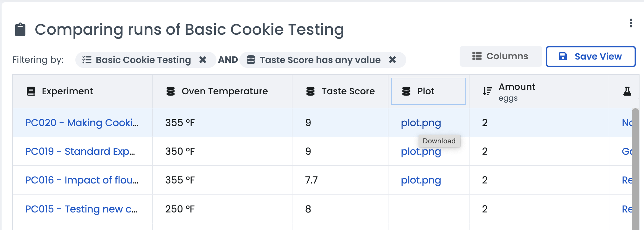The width and height of the screenshot is (644, 230).
Task: Open experiment PC020 - Making Cookies link
Action: 82,123
